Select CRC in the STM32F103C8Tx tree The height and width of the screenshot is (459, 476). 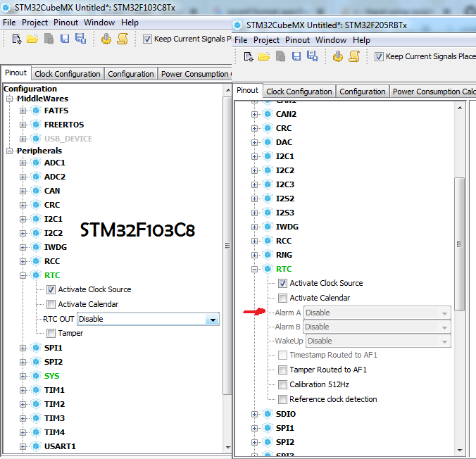click(52, 205)
